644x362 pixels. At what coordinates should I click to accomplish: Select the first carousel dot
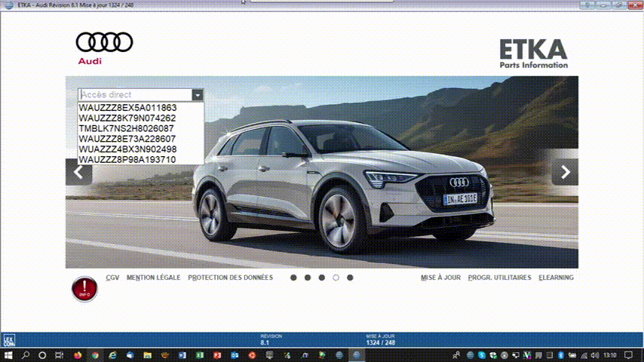pos(293,278)
